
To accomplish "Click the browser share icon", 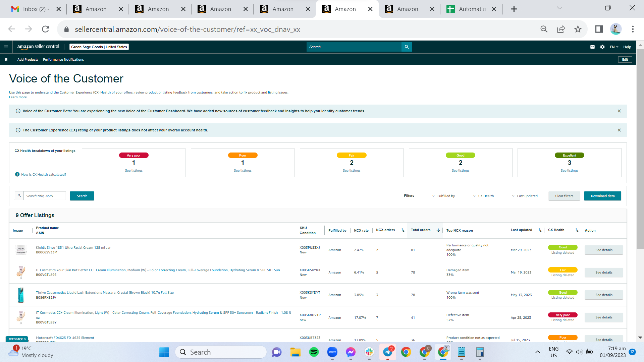I will (561, 29).
